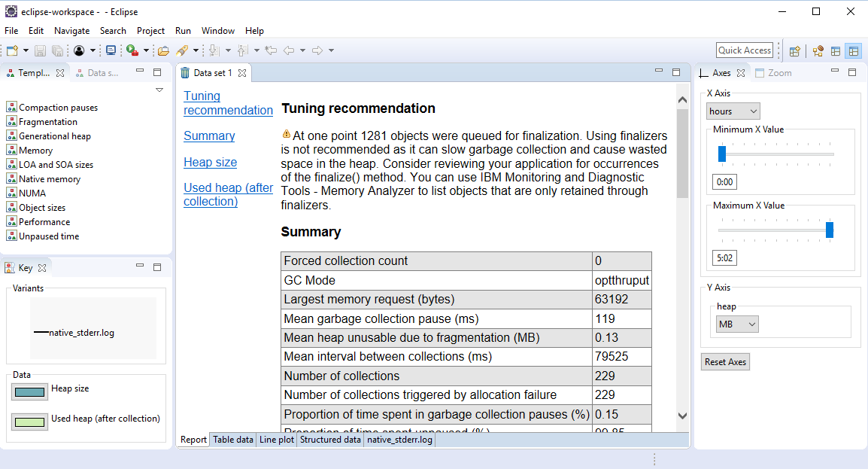Click the Reset Axes button
The image size is (868, 469).
point(725,362)
